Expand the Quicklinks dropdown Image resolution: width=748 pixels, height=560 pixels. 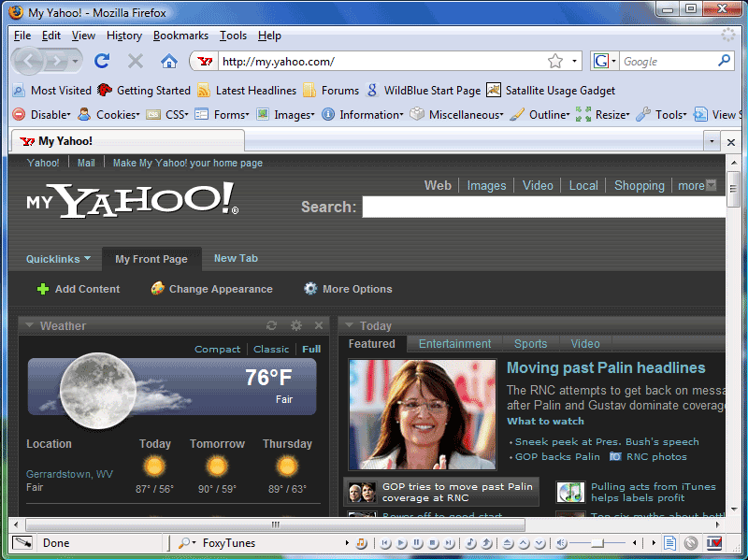[58, 259]
